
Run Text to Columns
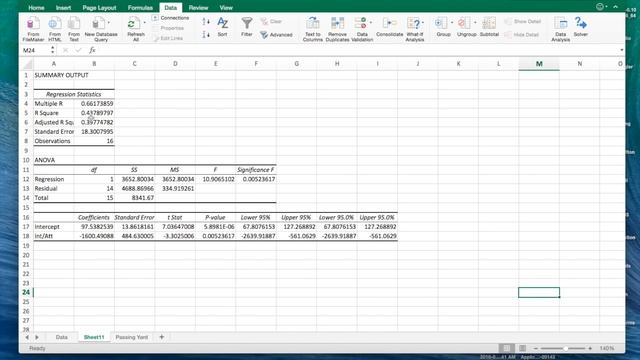click(x=313, y=29)
